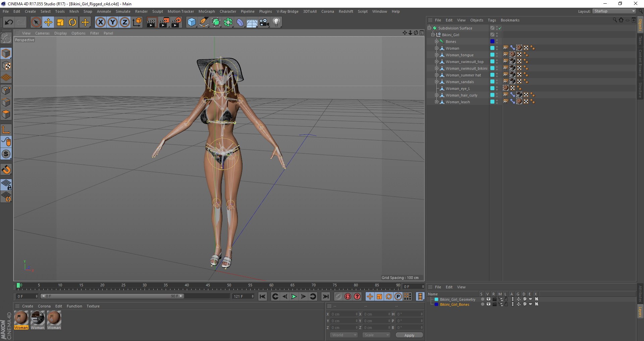This screenshot has width=644, height=341.
Task: Click frame 45 on timeline ruler
Action: (x=208, y=286)
